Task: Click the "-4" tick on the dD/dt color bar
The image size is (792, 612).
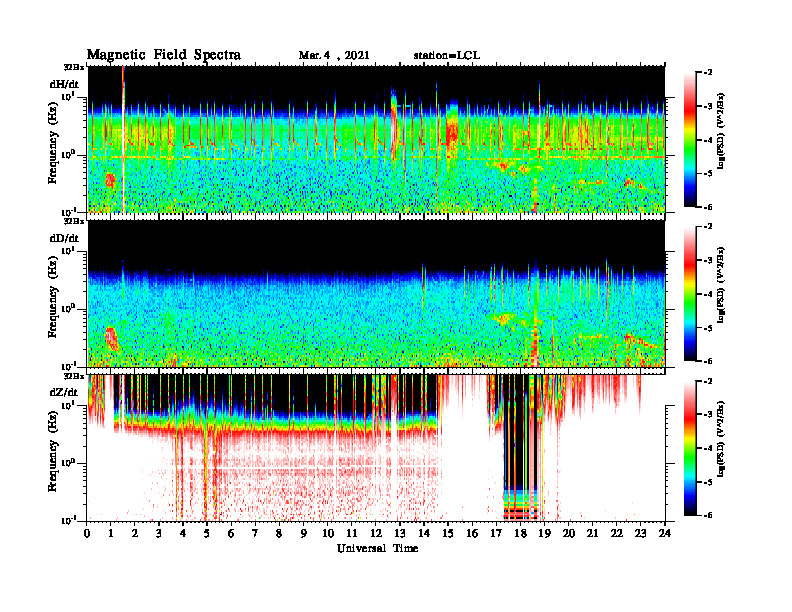Action: pos(709,294)
